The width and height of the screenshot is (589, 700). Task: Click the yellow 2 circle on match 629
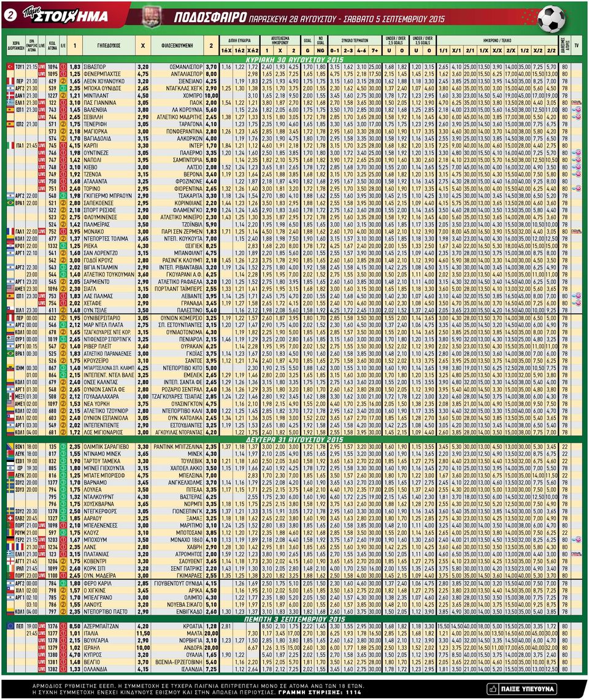click(63, 81)
